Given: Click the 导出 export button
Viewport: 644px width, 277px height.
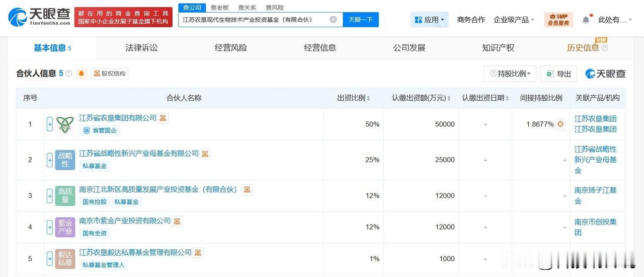Looking at the screenshot, I should point(558,74).
